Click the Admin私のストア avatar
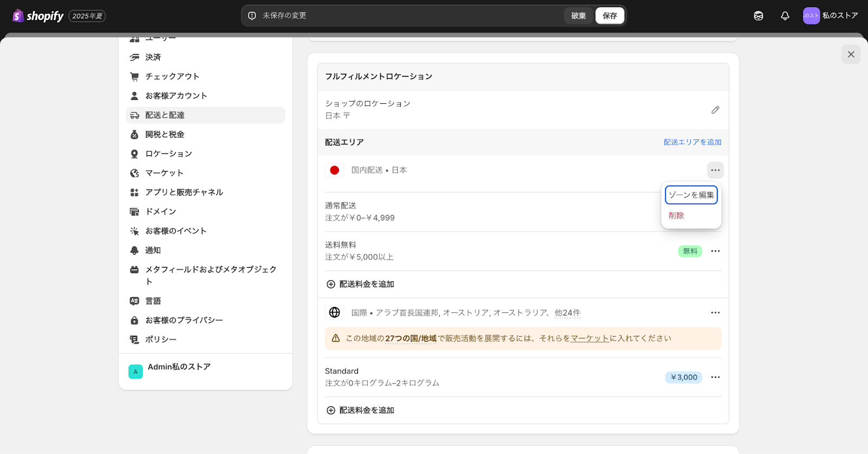 click(136, 371)
